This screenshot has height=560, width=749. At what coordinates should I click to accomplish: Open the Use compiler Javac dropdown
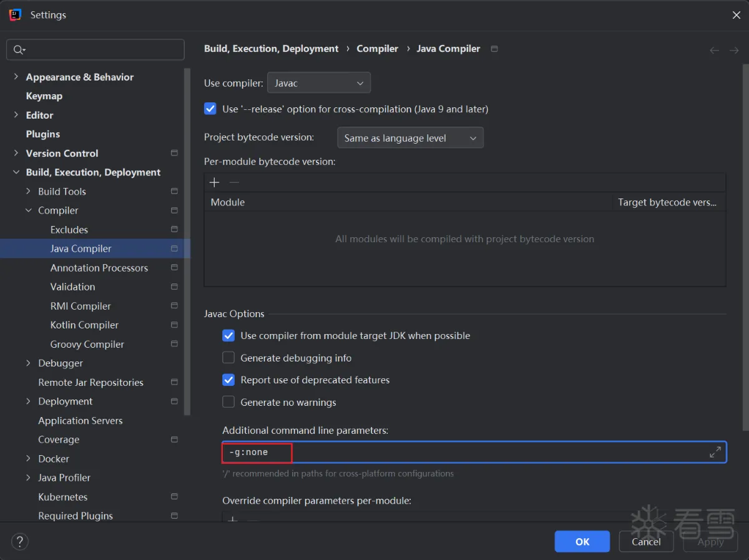point(318,83)
